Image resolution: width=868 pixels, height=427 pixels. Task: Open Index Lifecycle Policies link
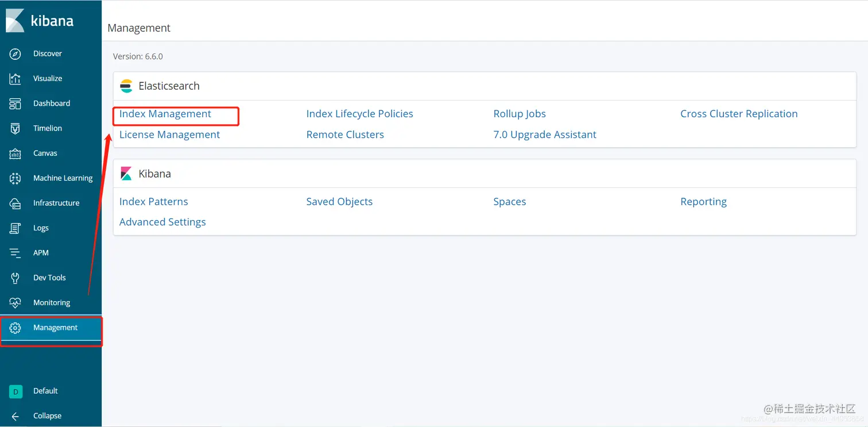tap(359, 114)
